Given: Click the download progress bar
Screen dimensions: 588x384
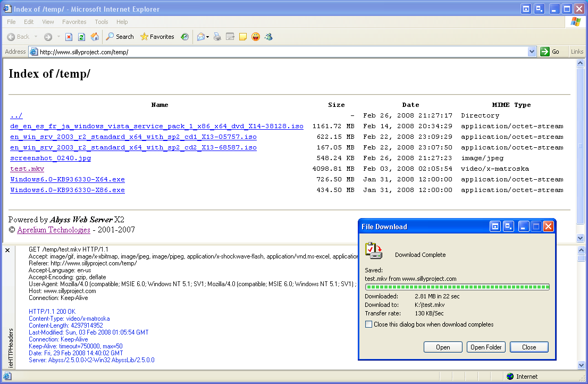Looking at the screenshot, I should tap(458, 287).
